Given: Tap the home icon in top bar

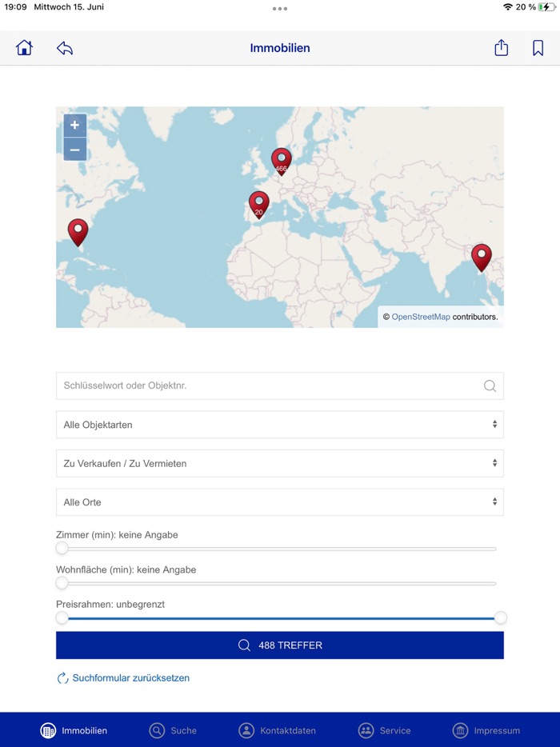Looking at the screenshot, I should pyautogui.click(x=24, y=48).
